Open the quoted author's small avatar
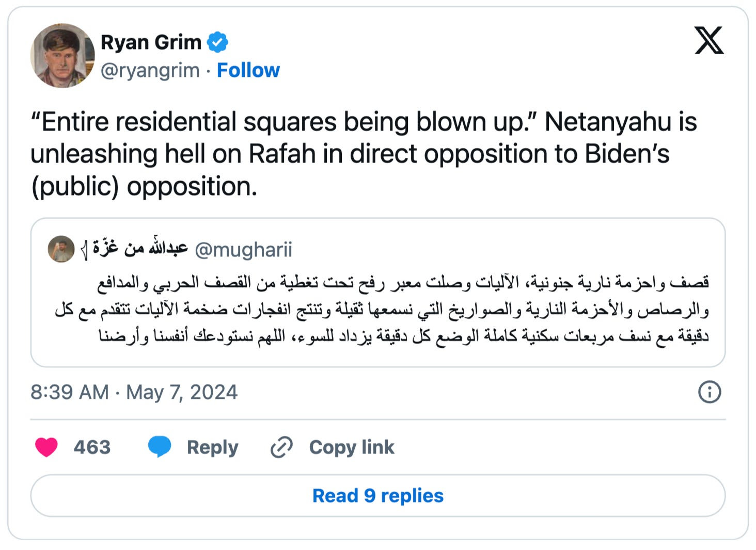This screenshot has height=550, width=756. click(61, 249)
